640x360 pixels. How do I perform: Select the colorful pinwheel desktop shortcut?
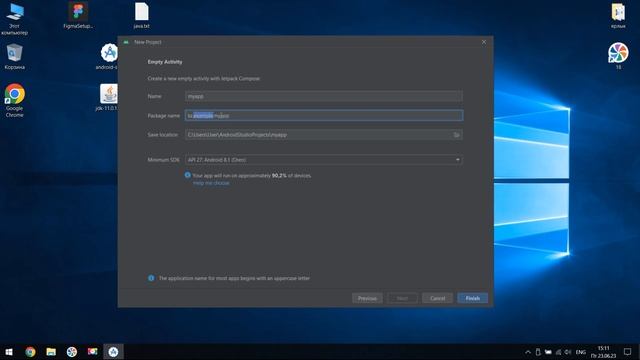618,56
